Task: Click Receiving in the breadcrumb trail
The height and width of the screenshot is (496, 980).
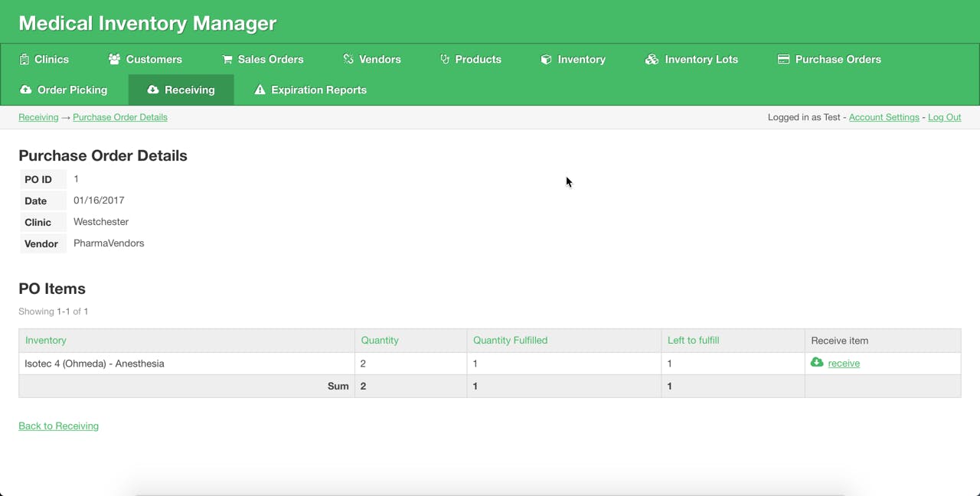Action: (x=38, y=117)
